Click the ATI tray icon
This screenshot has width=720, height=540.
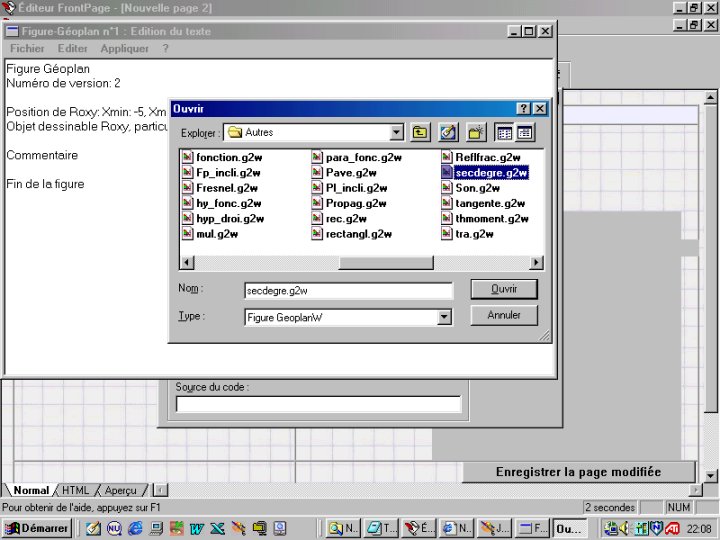pos(673,529)
